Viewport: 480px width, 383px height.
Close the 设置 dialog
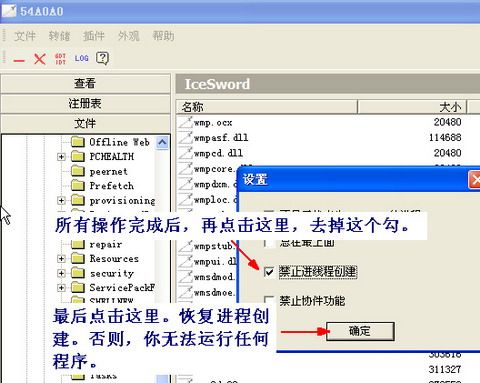(x=474, y=180)
